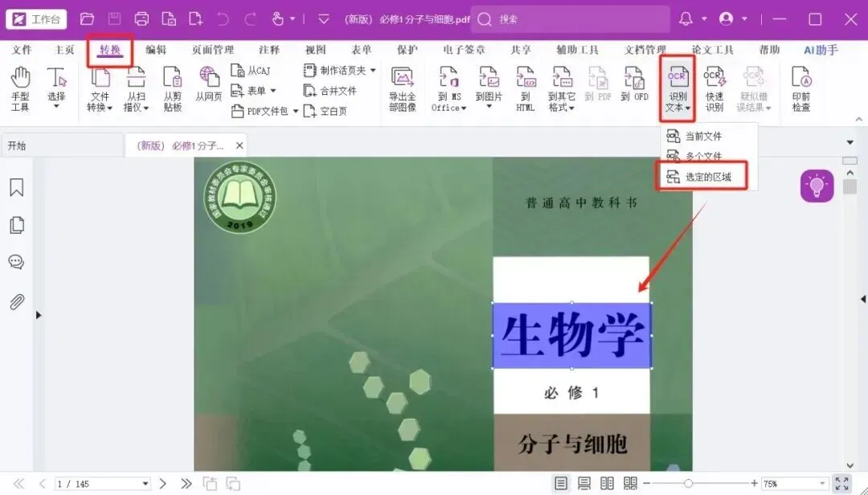Click the purple lightbulb tips button
This screenshot has width=868, height=495.
tap(817, 186)
